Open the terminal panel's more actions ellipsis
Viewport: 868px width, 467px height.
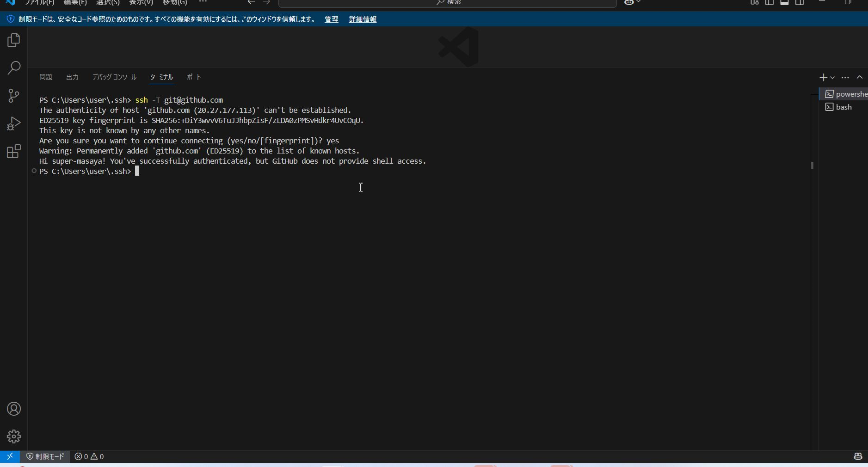coord(845,77)
